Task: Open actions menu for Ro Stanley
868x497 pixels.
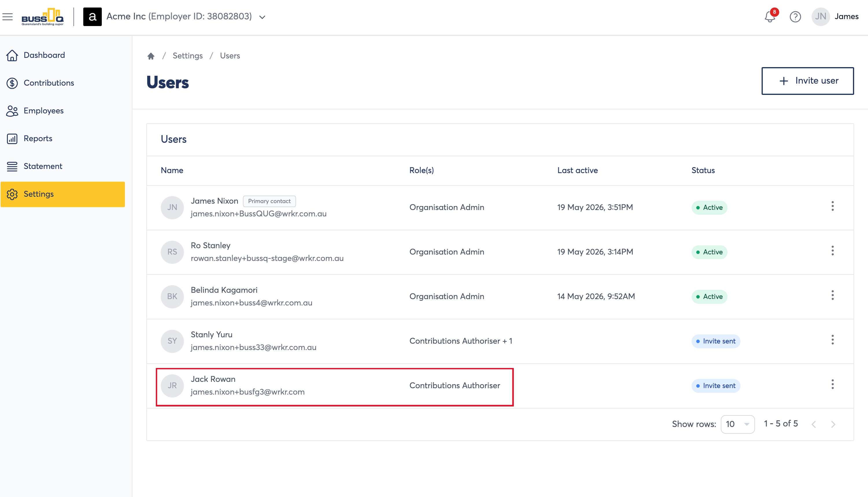Action: [x=832, y=251]
